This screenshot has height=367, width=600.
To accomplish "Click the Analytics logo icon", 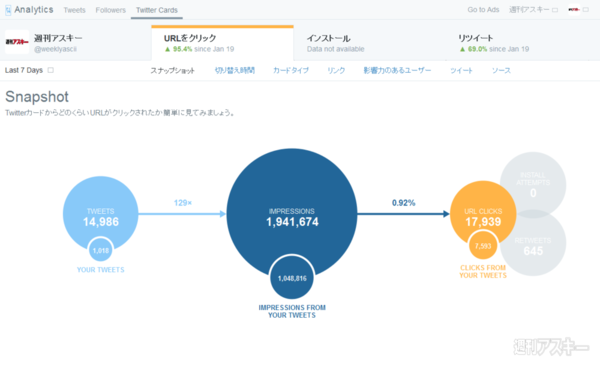I will pos(8,10).
